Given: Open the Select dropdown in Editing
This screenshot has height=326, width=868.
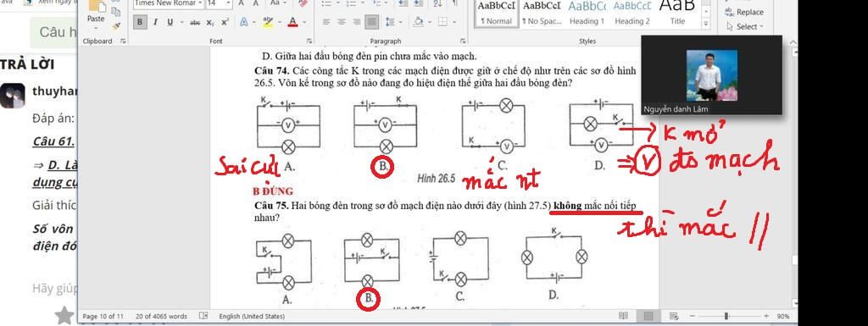Looking at the screenshot, I should (x=744, y=26).
